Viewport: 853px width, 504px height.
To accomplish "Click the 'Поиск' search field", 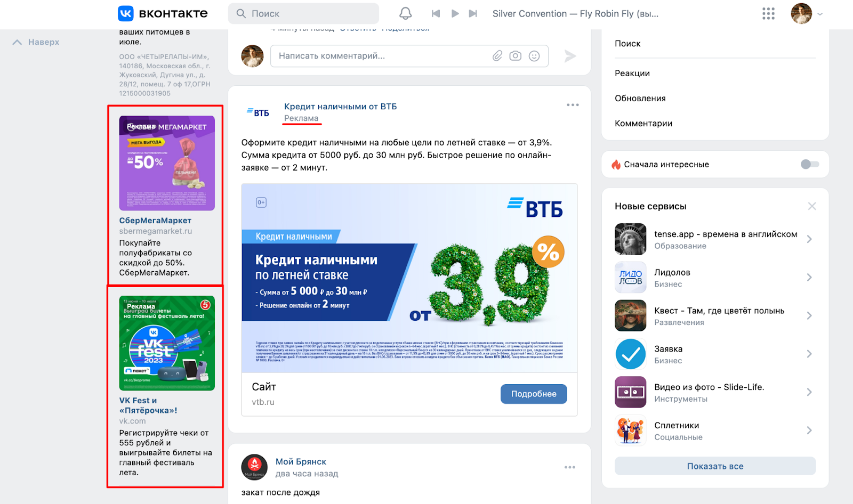I will tap(303, 13).
